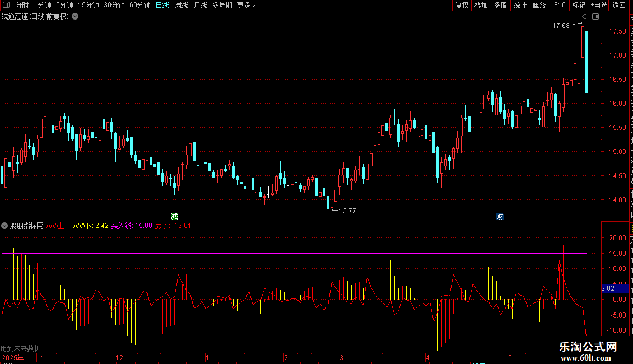This screenshot has width=633, height=364.
Task: Open the 统计 statistics tool
Action: click(519, 5)
